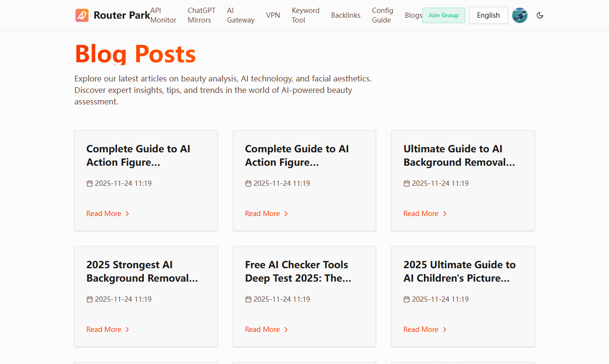Open ChatGPT Mirrors nav item

pyautogui.click(x=201, y=15)
